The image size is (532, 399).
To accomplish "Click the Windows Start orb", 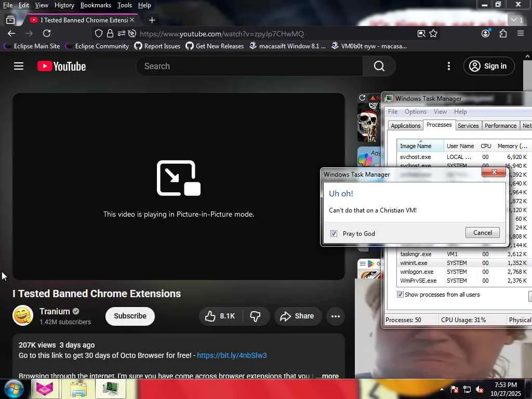I will pos(14,389).
